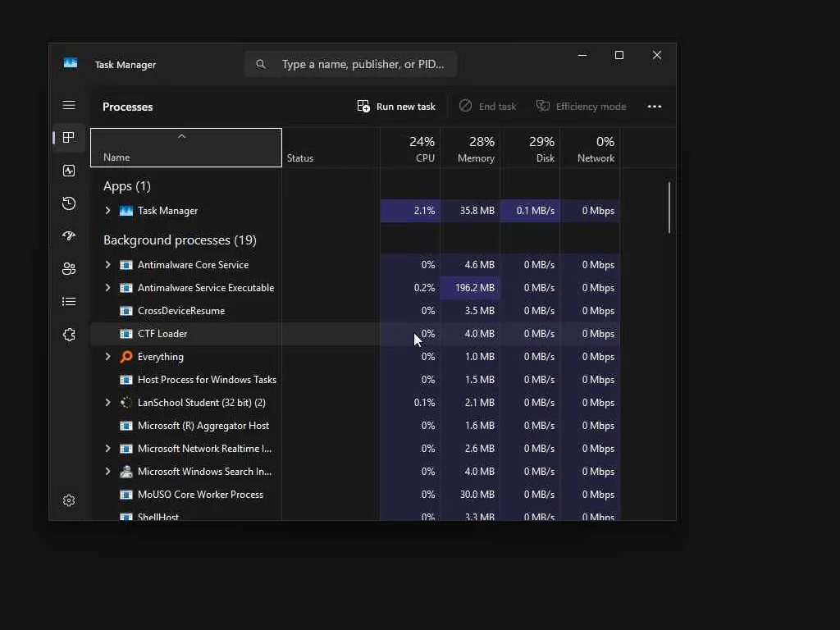Open the App history sidebar tab
The width and height of the screenshot is (840, 630).
pos(69,203)
